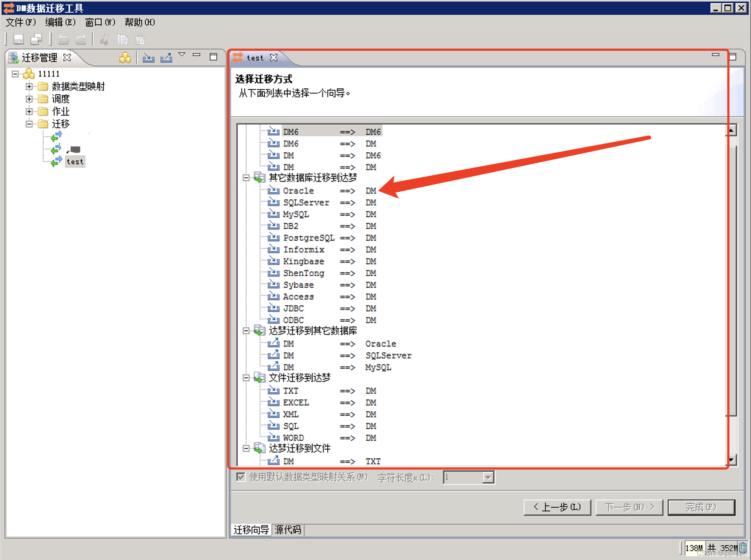Expand the 调度 folder

click(x=29, y=99)
